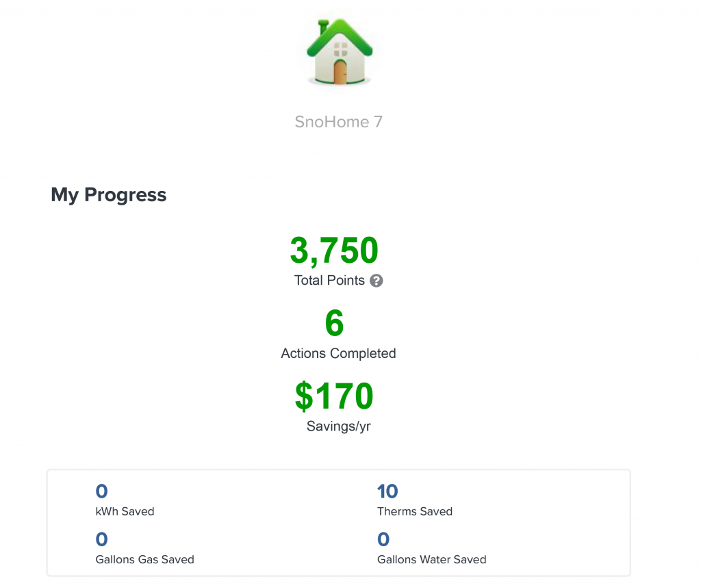Screen dimensions: 701x588
Task: Click the Gallons Water Saved zero value
Action: point(383,539)
